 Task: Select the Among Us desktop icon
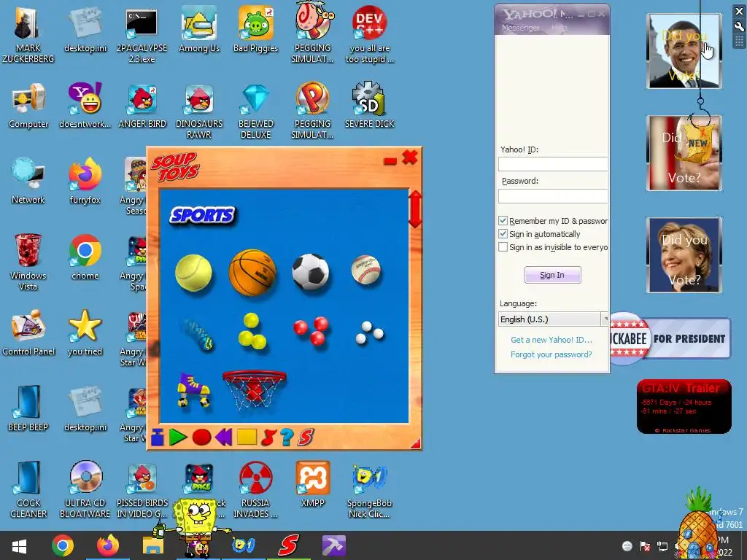199,31
